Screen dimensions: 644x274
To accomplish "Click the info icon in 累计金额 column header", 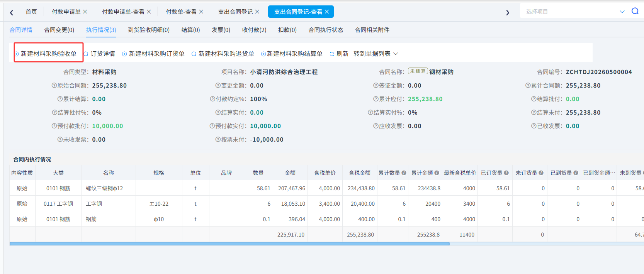I will (x=437, y=173).
